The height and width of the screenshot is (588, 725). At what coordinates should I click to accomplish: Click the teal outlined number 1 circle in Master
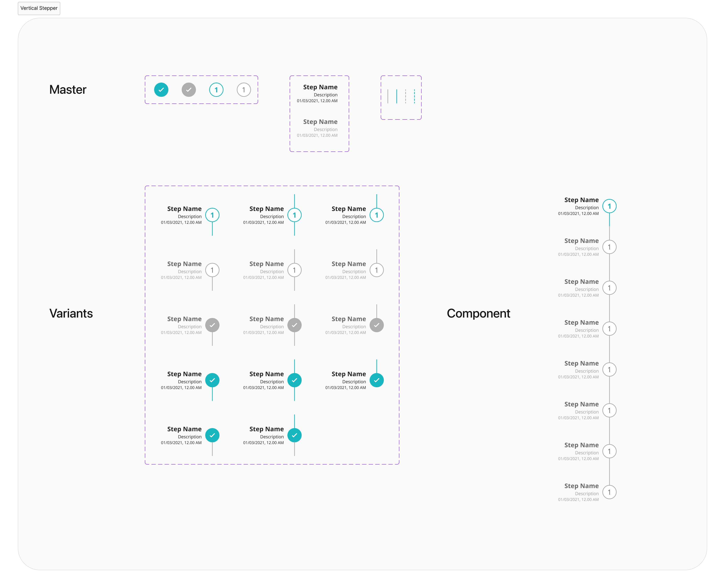(x=216, y=90)
